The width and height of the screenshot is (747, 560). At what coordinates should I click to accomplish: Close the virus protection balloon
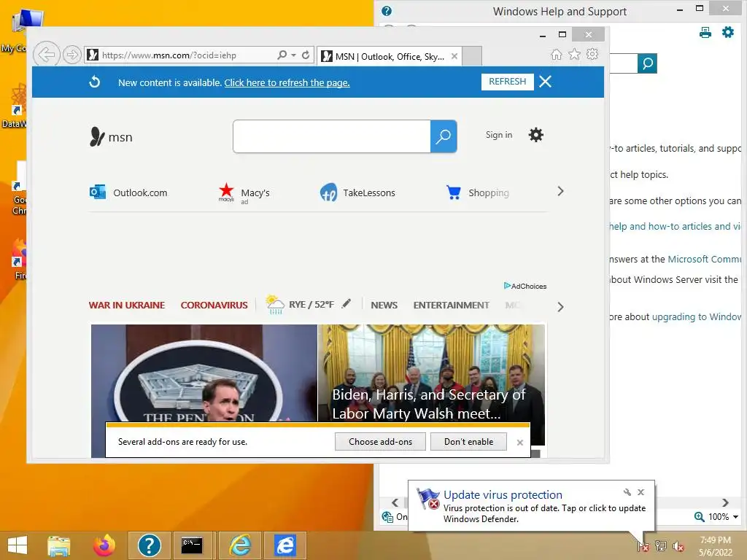point(640,492)
